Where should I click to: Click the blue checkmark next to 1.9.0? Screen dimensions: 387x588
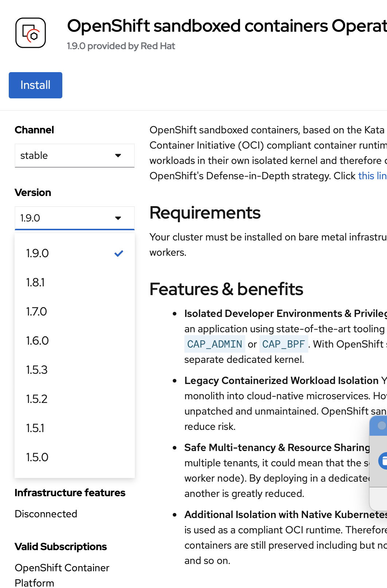119,253
